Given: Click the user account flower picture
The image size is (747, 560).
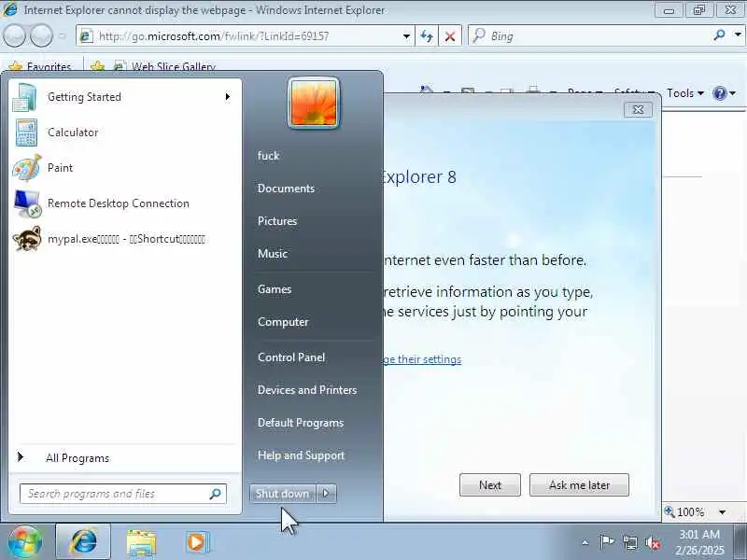Looking at the screenshot, I should [314, 103].
